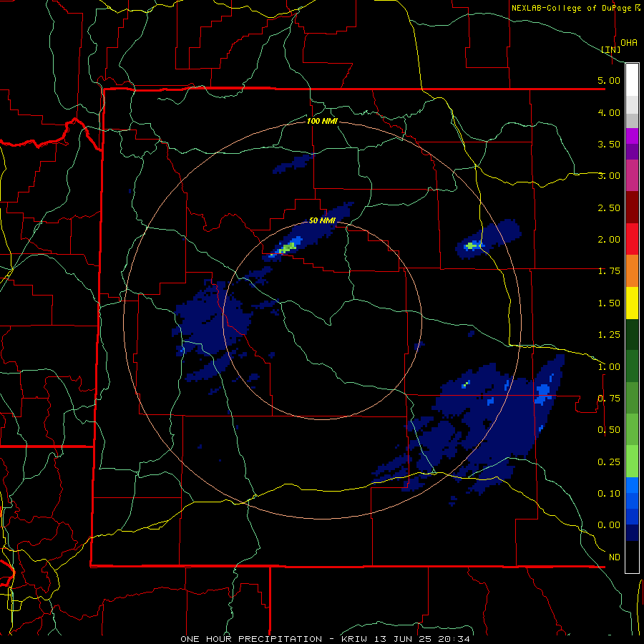The image size is (644, 644).
Task: Pick the orange legend swatch
Action: (x=632, y=270)
